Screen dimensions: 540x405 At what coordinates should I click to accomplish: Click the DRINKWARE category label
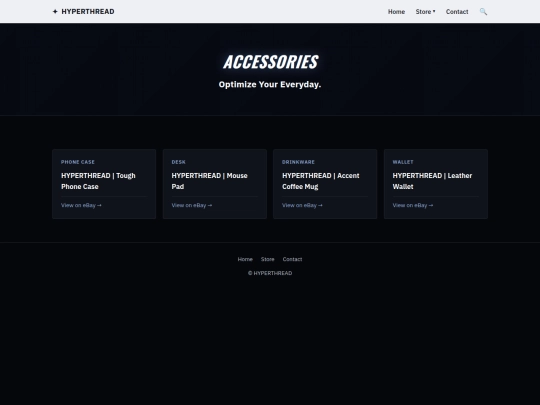(298, 162)
